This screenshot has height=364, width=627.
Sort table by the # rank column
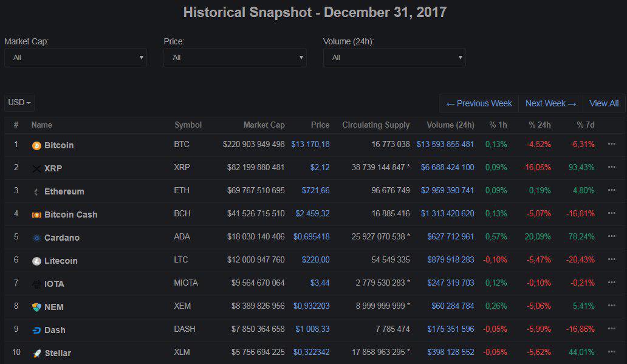(16, 125)
